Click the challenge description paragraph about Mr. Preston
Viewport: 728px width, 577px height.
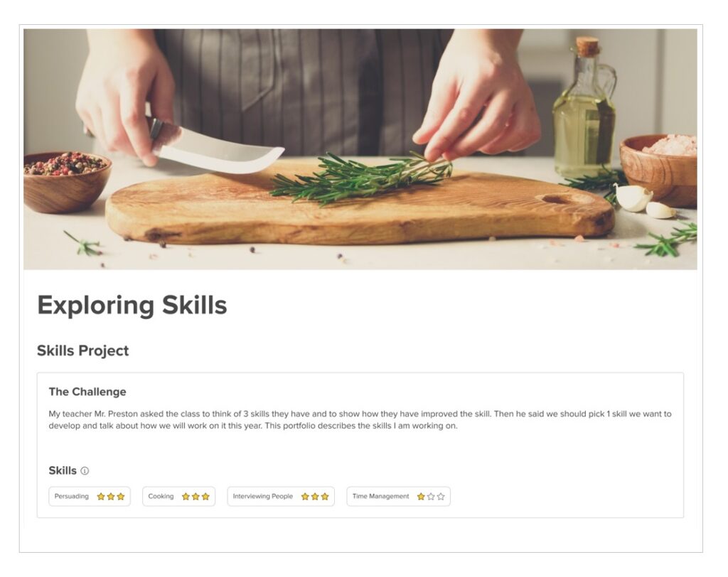coord(360,420)
